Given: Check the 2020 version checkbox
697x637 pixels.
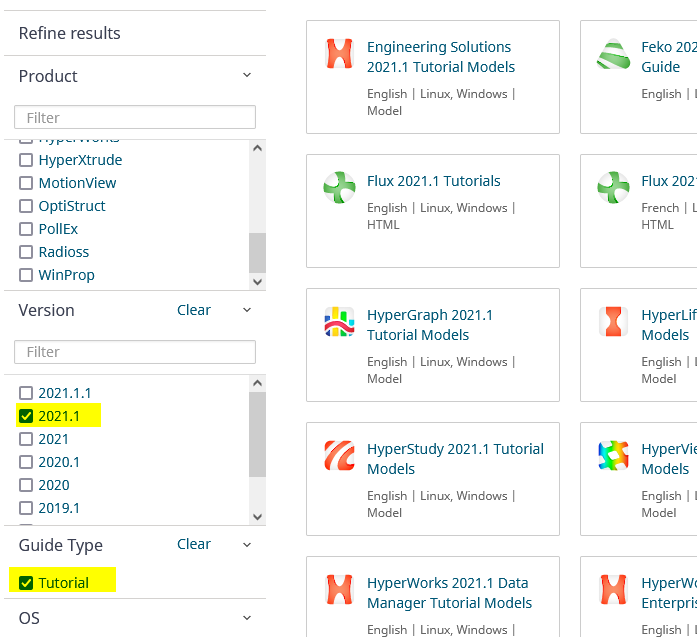Looking at the screenshot, I should 26,485.
